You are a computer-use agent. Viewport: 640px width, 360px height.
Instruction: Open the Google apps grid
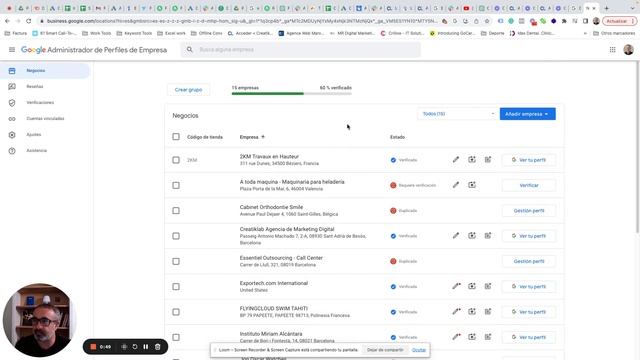(x=612, y=49)
